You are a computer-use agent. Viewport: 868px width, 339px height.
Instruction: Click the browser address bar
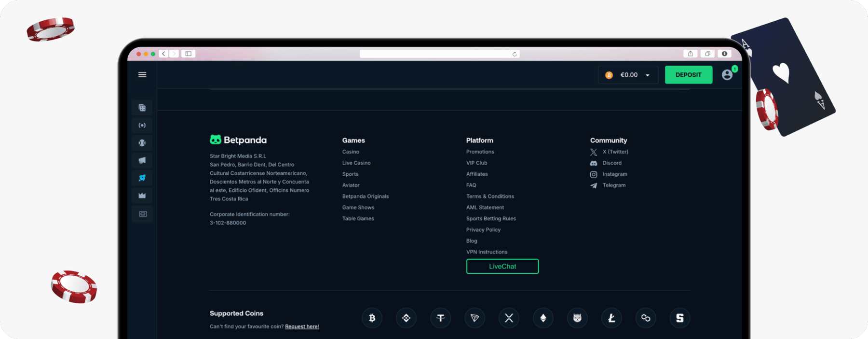pos(439,54)
